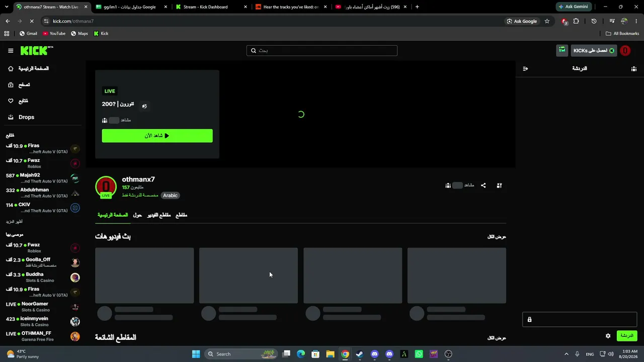Screen dimensions: 644x362
Task: Open chat settings gear icon
Action: 608,336
